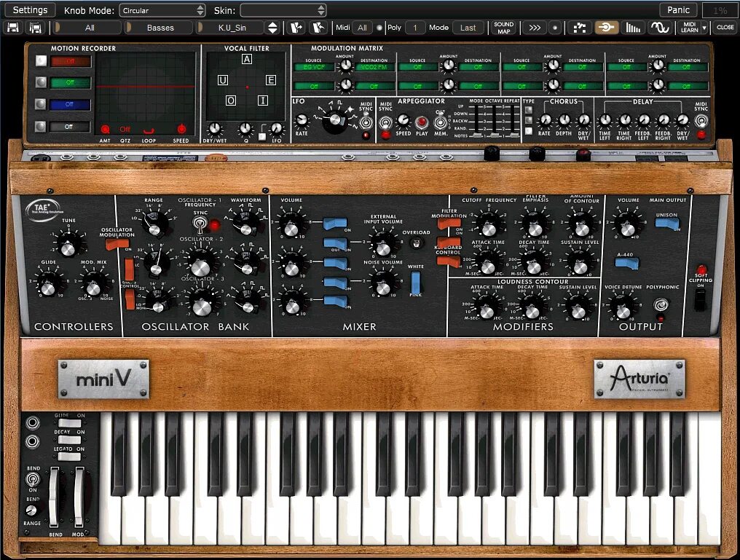Click the Motion Recorder AMT red icon
This screenshot has height=560, width=740.
[x=105, y=130]
